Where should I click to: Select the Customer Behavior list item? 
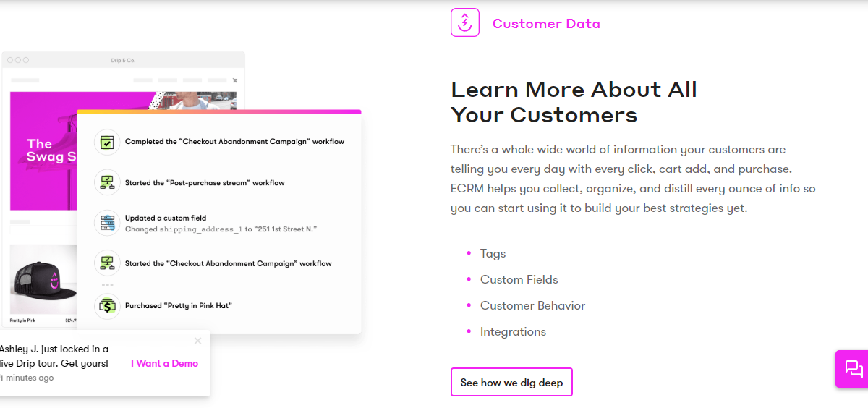(x=532, y=305)
